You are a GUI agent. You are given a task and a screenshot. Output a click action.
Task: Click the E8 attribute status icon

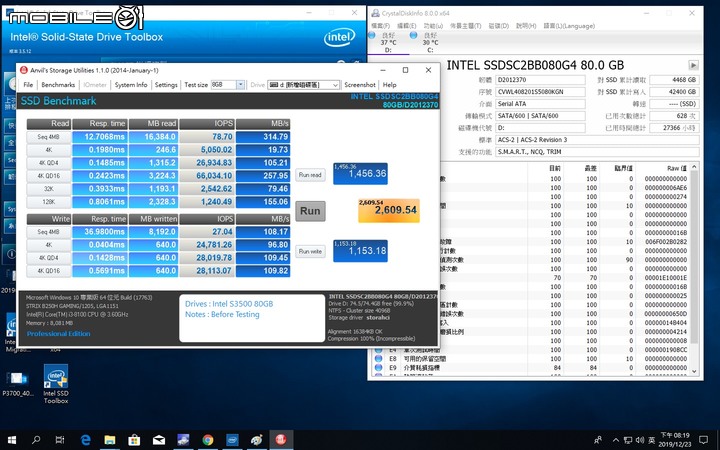click(378, 359)
